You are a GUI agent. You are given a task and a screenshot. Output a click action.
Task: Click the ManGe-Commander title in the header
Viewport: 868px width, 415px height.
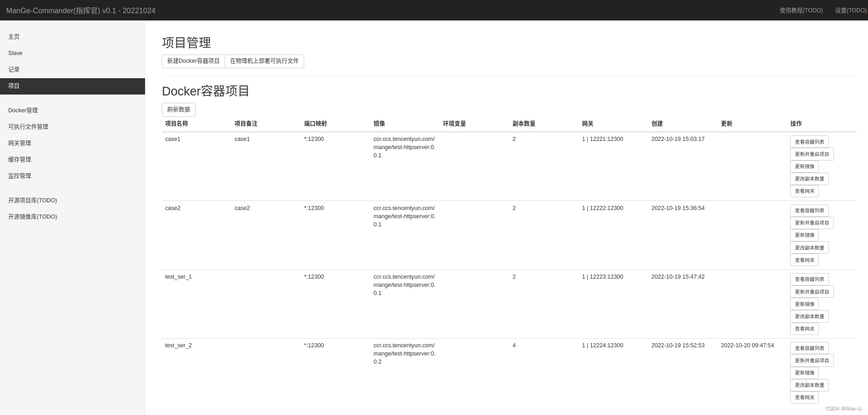[81, 10]
